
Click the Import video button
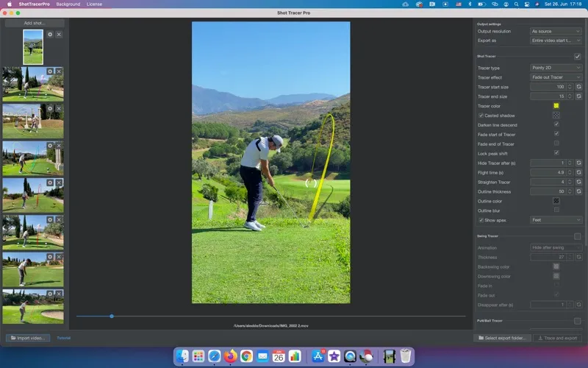point(28,338)
